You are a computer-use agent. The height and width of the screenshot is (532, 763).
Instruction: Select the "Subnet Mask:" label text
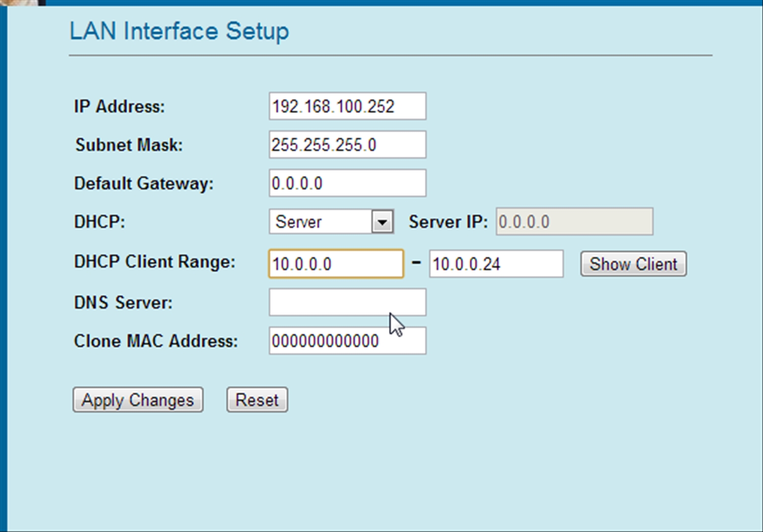click(129, 145)
